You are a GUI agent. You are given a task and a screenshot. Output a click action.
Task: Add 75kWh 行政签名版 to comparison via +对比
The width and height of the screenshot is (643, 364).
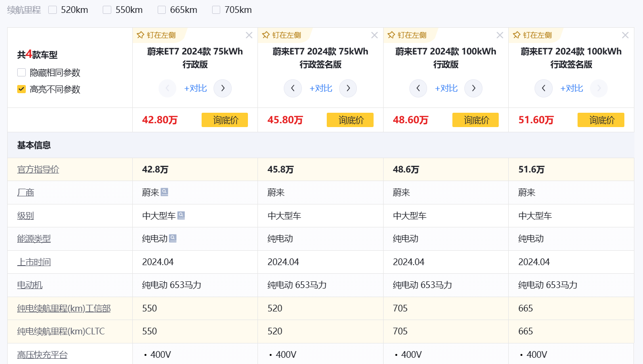[x=321, y=88]
